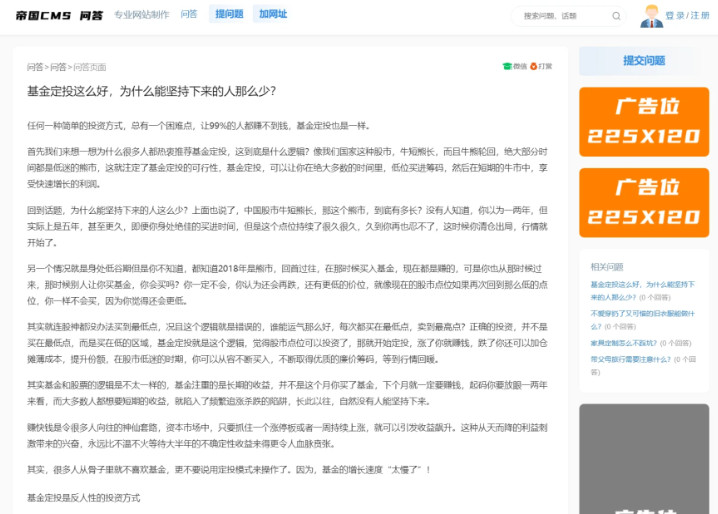The image size is (718, 514).
Task: Click the 专业网站制作 header text
Action: (x=141, y=15)
